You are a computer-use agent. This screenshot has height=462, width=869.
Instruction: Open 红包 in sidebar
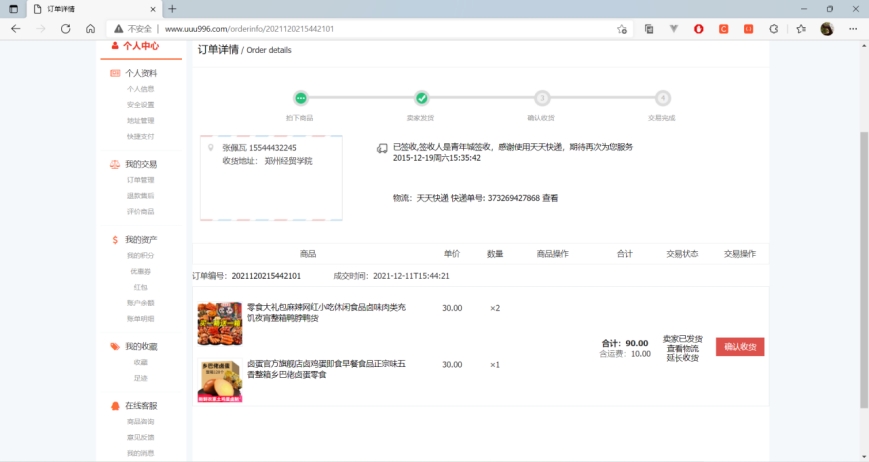click(140, 287)
